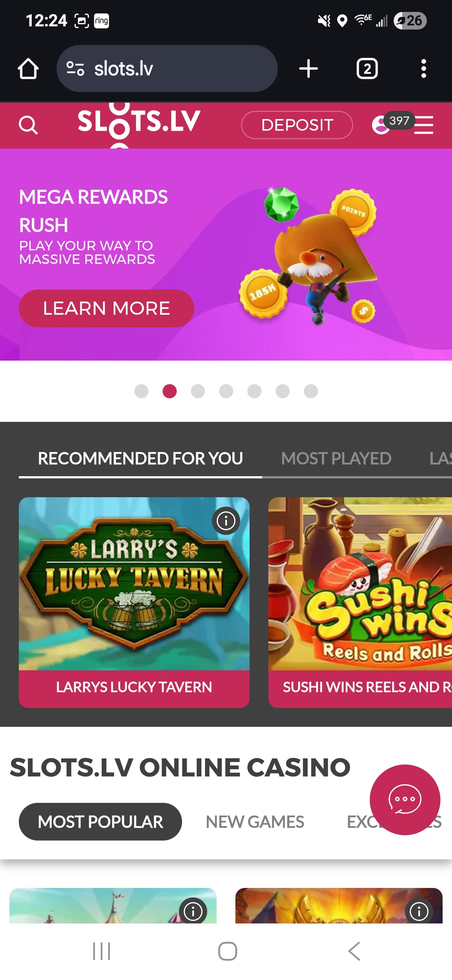Select the Most Popular filter pill
Image resolution: width=452 pixels, height=980 pixels.
[100, 822]
